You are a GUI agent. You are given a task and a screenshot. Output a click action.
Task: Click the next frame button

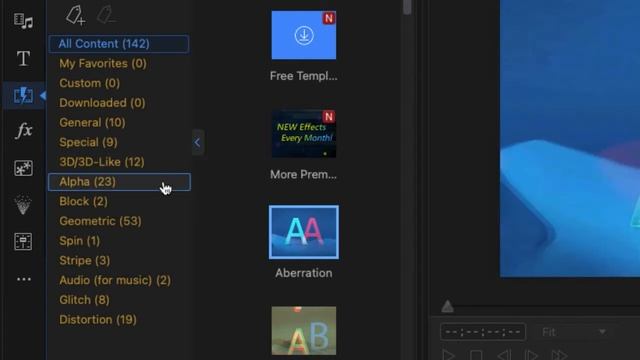tap(531, 355)
